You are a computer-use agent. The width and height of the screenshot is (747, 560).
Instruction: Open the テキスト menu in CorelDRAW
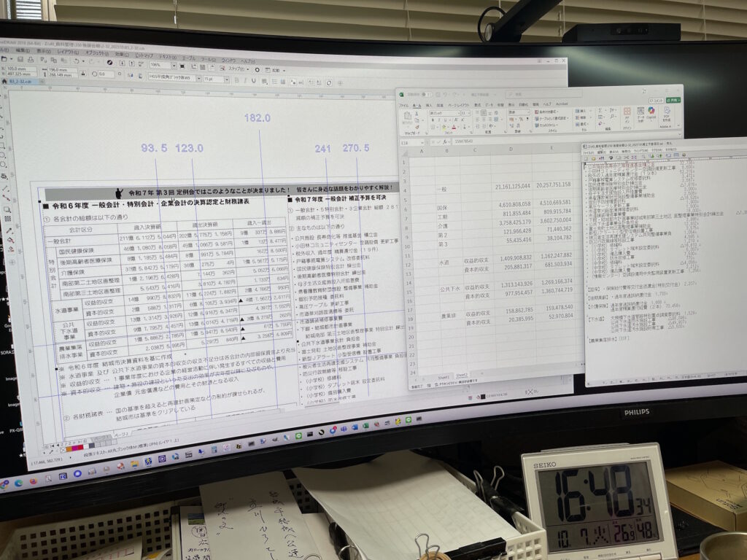click(168, 55)
